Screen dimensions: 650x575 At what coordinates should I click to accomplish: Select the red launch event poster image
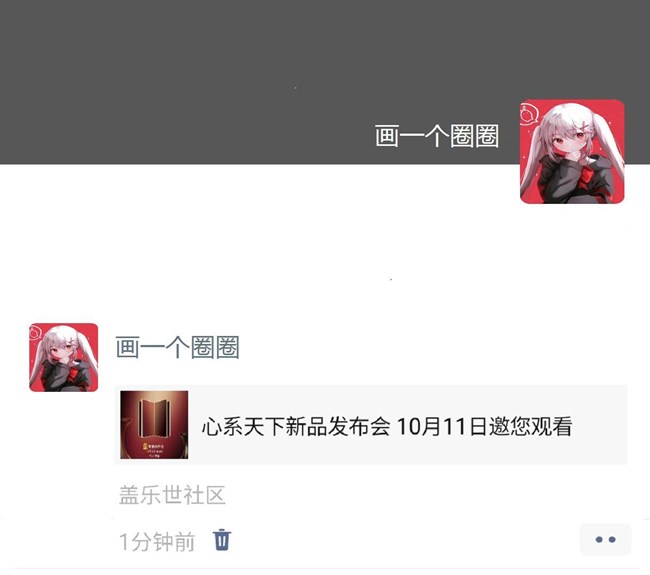(x=154, y=425)
